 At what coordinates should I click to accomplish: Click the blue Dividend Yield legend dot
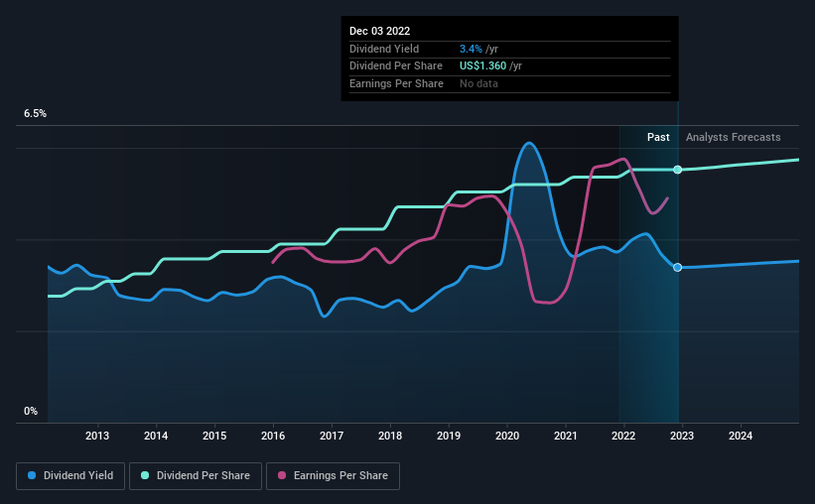(32, 475)
